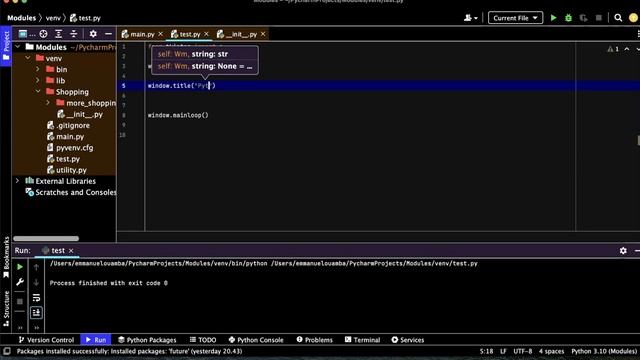The image size is (640, 360).
Task: Click the Project side tool window button
Action: [x=6, y=46]
